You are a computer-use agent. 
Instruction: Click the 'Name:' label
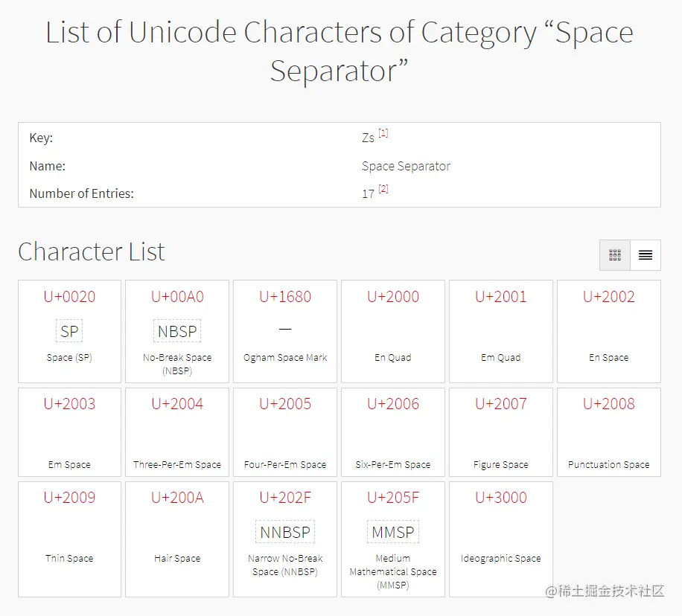[47, 166]
